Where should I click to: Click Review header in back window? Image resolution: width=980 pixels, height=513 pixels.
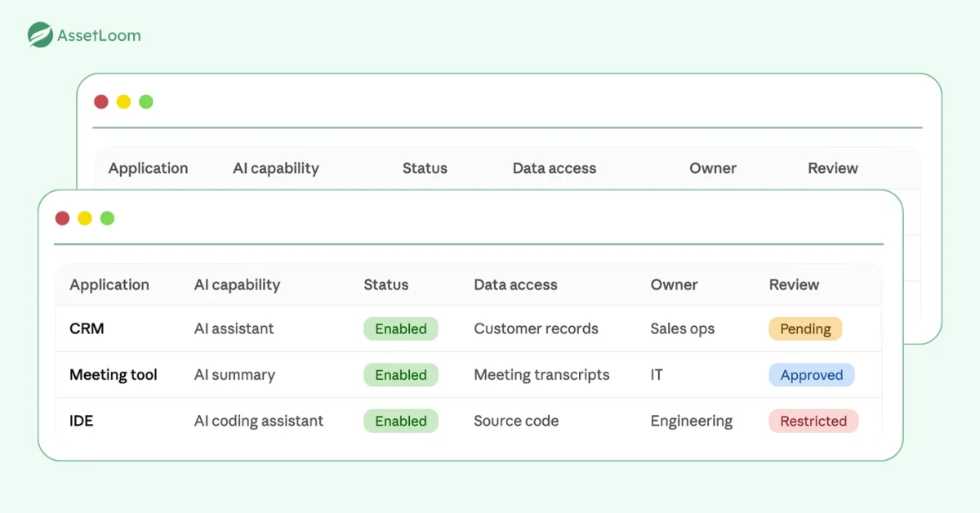click(833, 168)
